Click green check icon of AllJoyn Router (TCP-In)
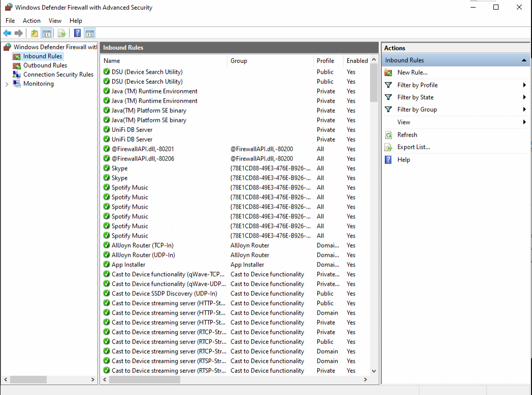This screenshot has width=532, height=395. 107,245
